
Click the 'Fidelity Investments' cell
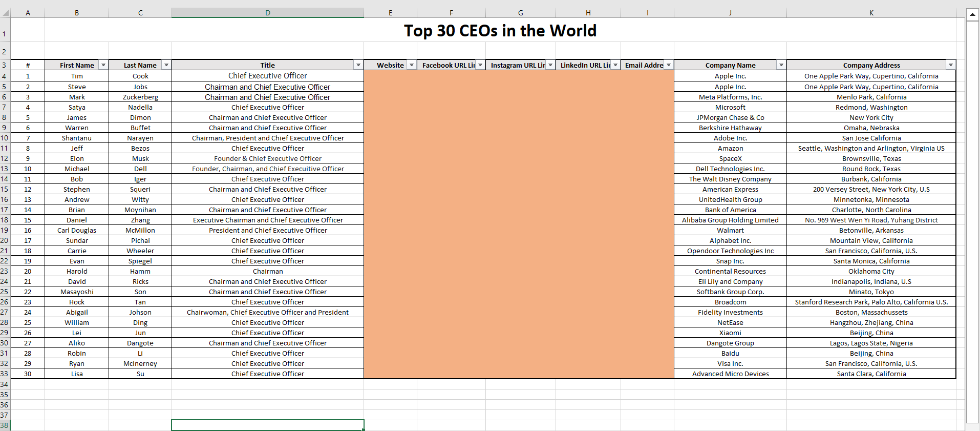730,312
